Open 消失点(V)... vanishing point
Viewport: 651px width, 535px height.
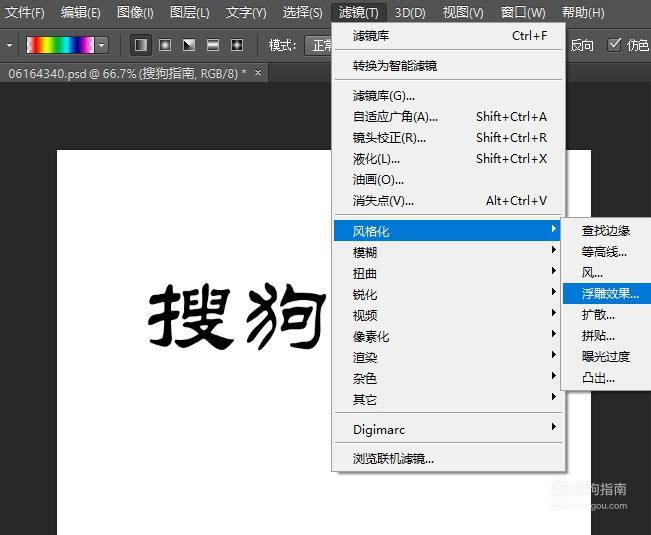pyautogui.click(x=448, y=201)
